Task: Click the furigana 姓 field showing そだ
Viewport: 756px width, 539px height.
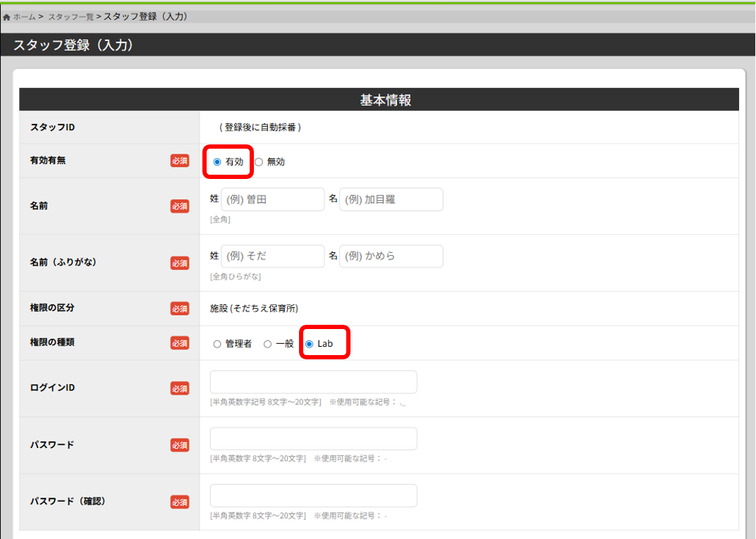Action: tap(272, 256)
